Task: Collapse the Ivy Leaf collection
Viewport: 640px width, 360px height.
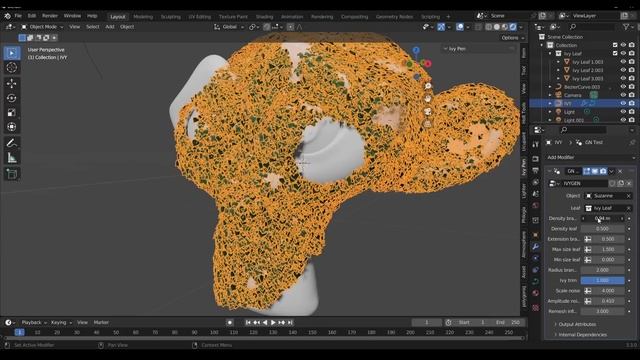Action: pos(550,53)
